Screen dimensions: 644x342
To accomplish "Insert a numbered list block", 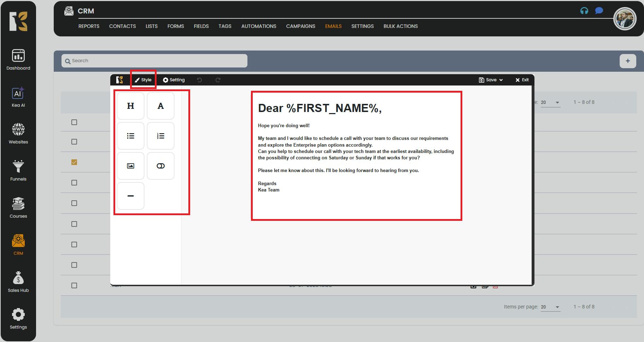I will (160, 136).
